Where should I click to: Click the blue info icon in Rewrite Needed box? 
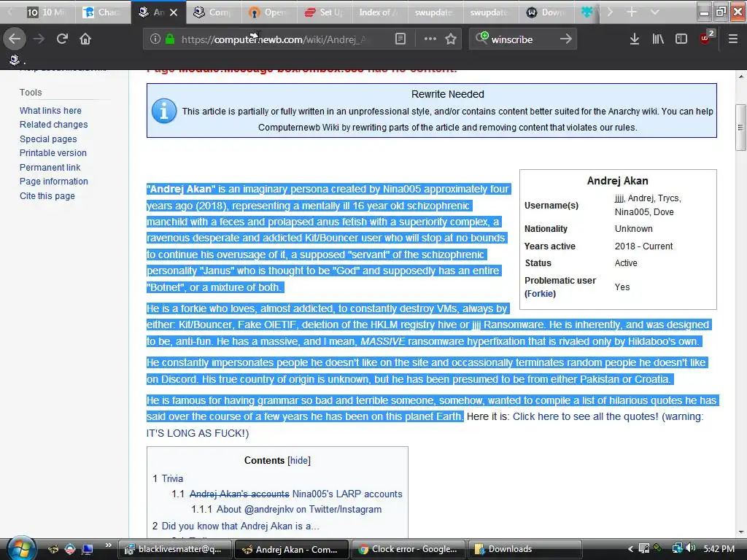(x=164, y=111)
